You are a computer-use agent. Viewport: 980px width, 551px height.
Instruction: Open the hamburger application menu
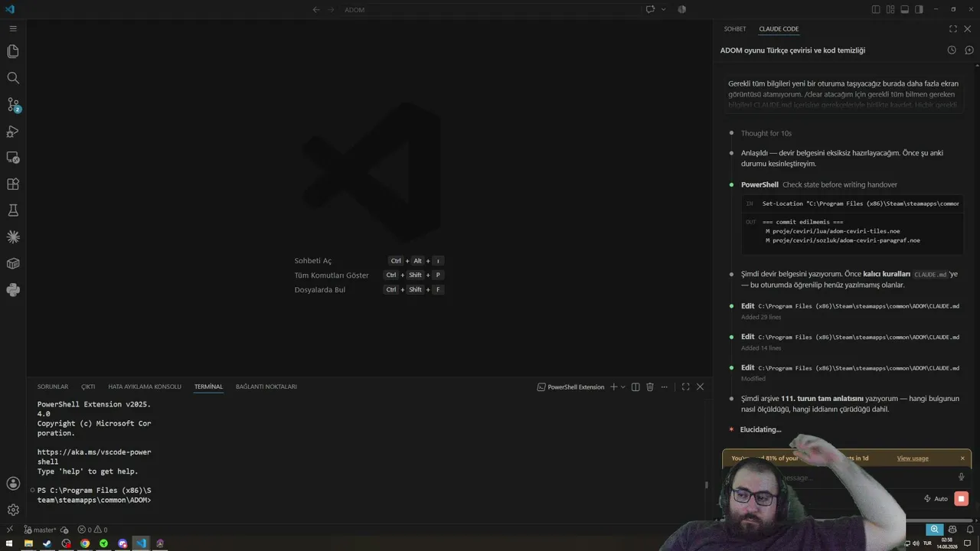pyautogui.click(x=13, y=28)
